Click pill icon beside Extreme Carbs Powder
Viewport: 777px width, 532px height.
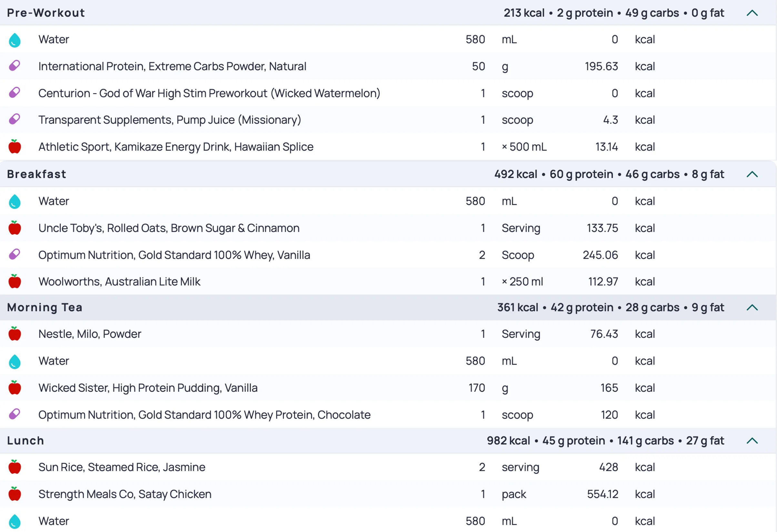point(15,66)
